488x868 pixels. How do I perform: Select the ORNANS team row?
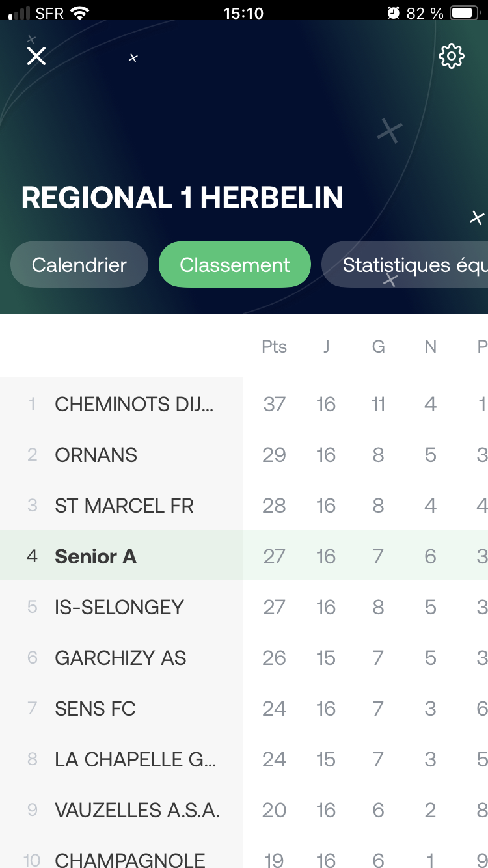click(x=96, y=455)
